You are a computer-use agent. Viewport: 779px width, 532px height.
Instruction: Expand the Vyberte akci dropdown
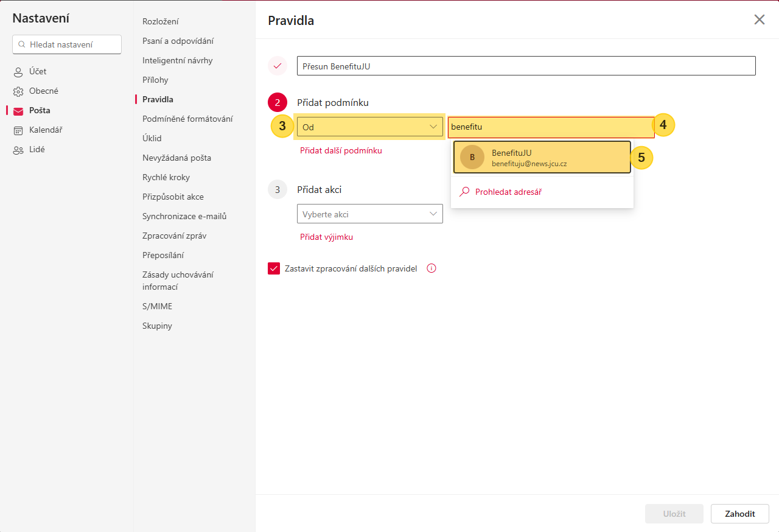pyautogui.click(x=369, y=214)
